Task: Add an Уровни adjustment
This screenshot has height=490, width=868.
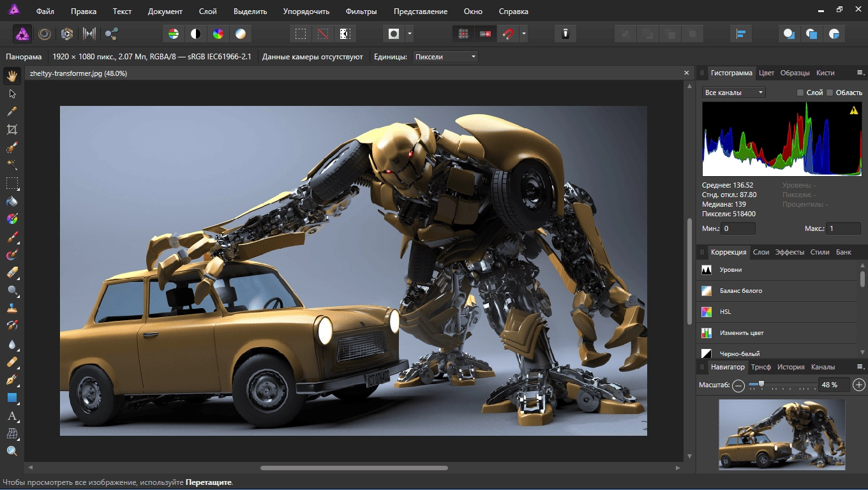Action: [x=777, y=270]
